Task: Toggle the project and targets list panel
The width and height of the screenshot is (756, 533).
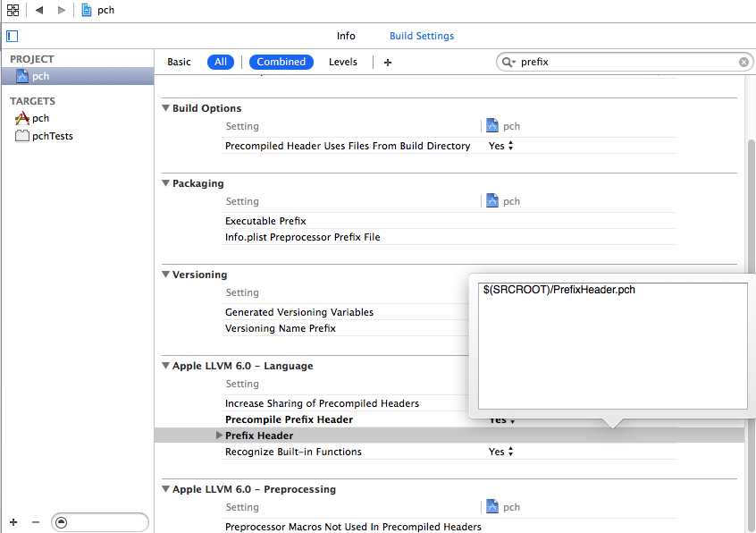Action: (x=12, y=36)
